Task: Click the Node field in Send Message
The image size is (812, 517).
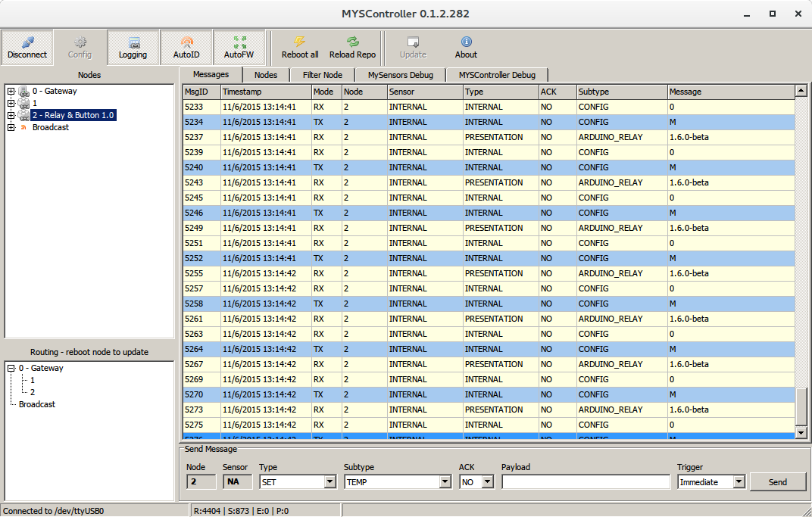Action: (201, 482)
